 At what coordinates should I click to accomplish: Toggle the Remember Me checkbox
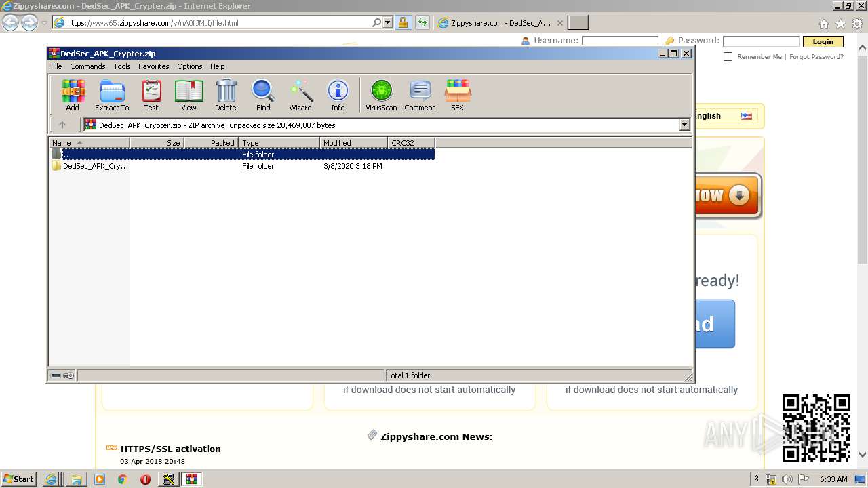728,57
